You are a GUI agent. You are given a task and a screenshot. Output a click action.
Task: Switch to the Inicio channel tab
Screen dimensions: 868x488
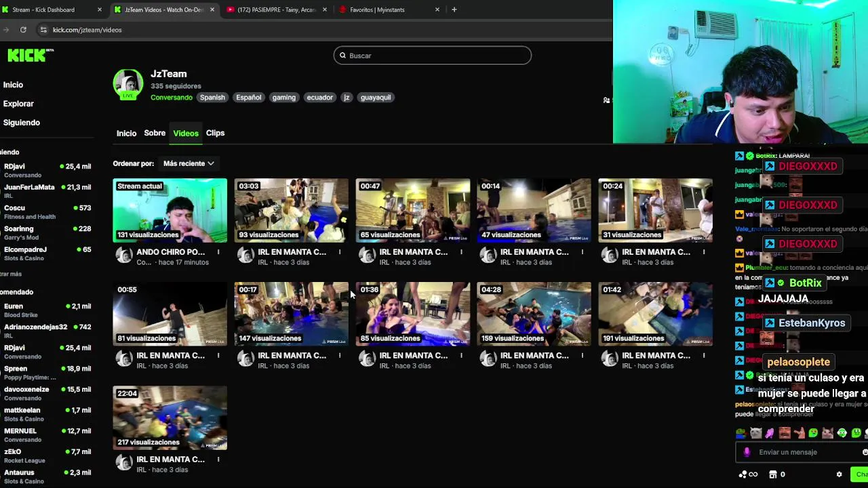point(126,134)
